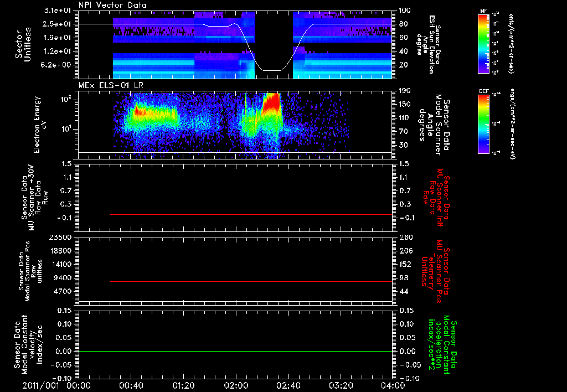Click the 1.9e+01 sector tick value

[x=57, y=38]
